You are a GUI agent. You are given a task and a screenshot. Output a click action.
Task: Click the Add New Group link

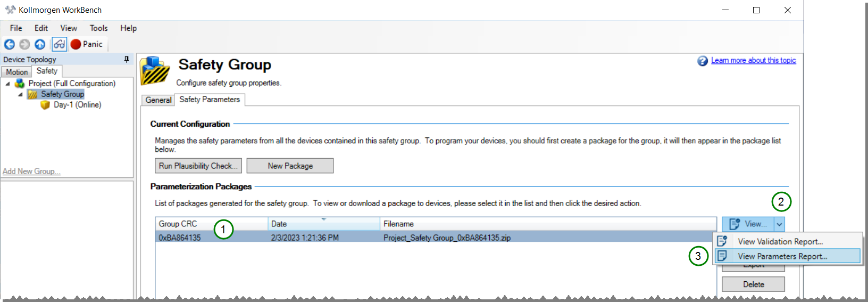(31, 171)
